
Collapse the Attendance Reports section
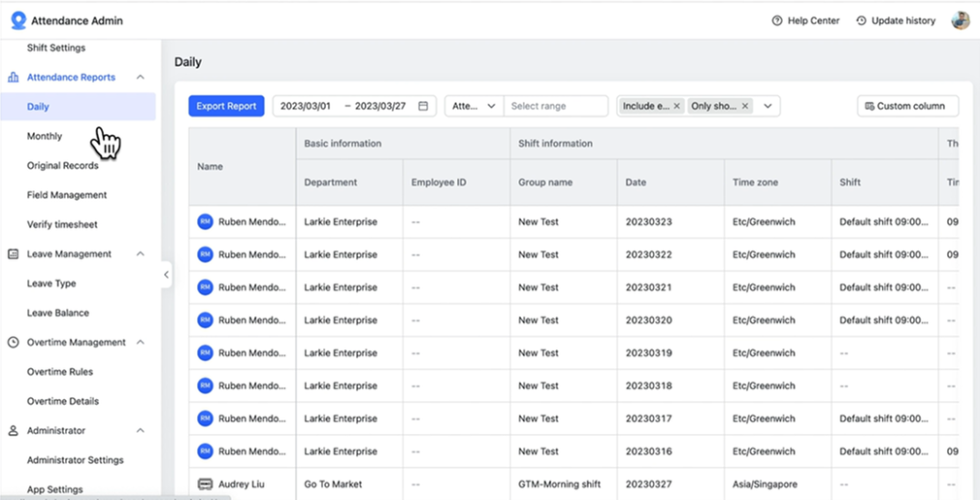coord(141,78)
